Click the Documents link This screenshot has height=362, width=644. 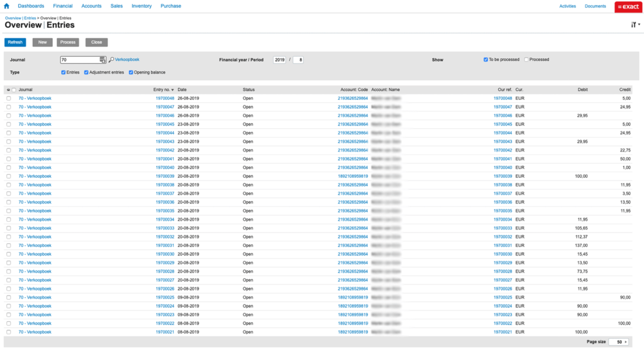tap(595, 6)
